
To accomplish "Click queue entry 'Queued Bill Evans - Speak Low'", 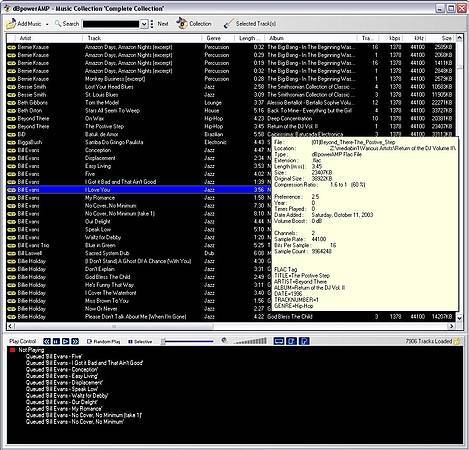I will click(62, 389).
